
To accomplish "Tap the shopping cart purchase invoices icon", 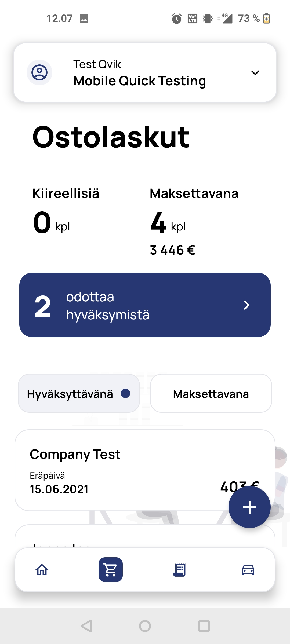I will (111, 570).
